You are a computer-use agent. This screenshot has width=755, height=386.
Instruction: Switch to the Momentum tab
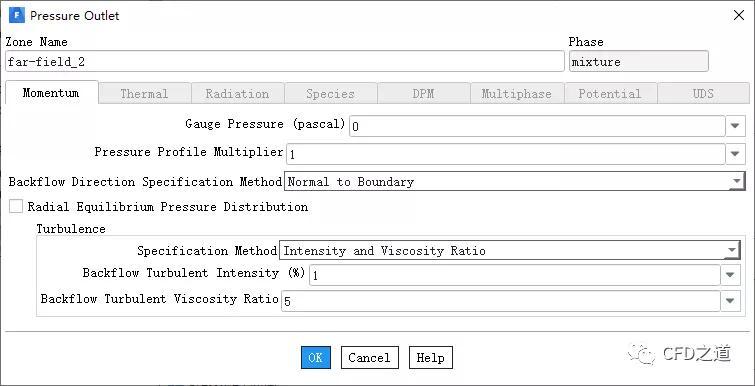52,92
